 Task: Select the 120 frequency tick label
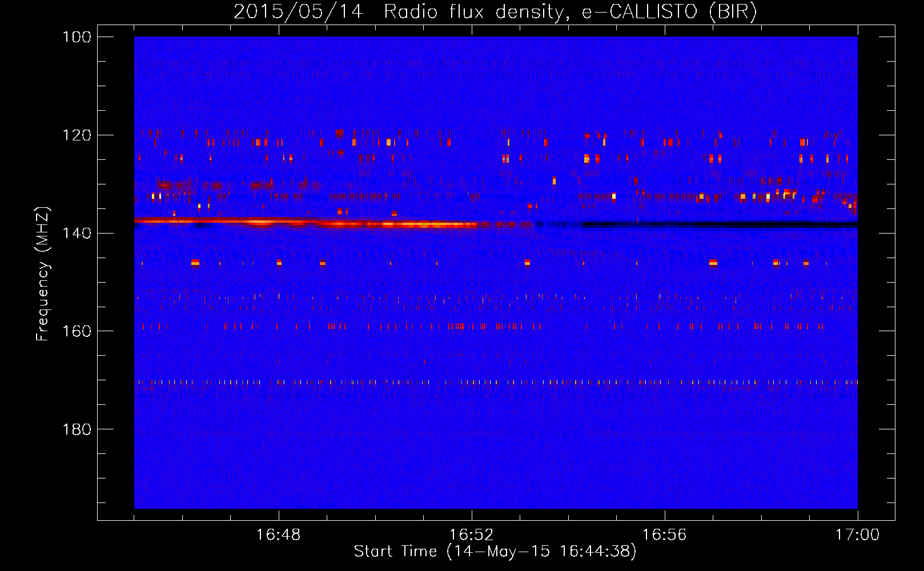[x=77, y=135]
